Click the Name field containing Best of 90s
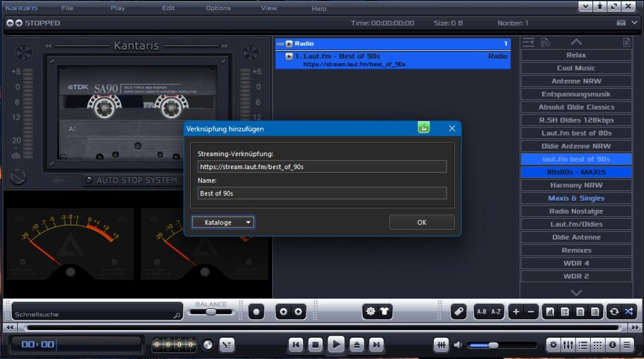 tap(322, 193)
